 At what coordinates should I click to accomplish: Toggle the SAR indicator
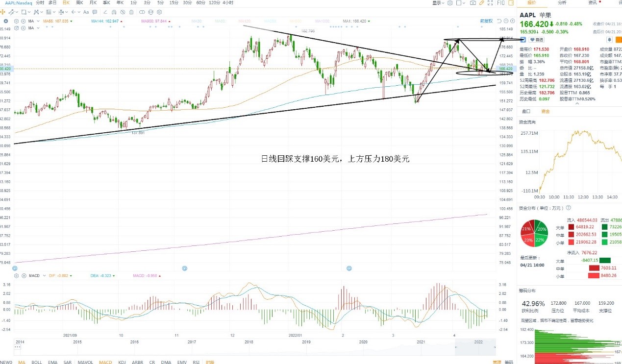click(68, 362)
